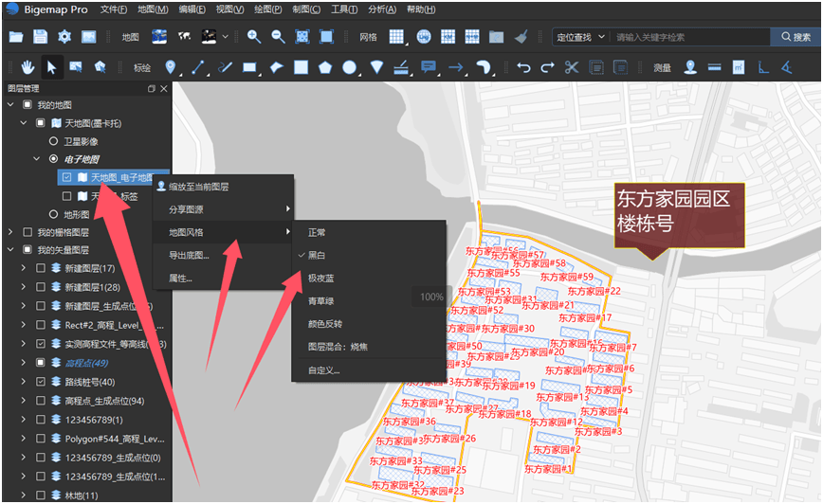Image resolution: width=823 pixels, height=504 pixels.
Task: Toggle checkbox of 新建图层(17)
Action: [41, 268]
